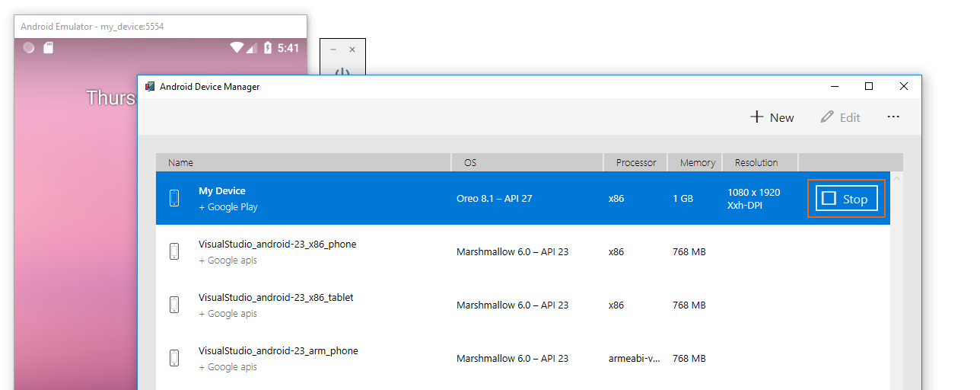Click + Google Play under My Device
This screenshot has width=980, height=390.
click(x=228, y=207)
